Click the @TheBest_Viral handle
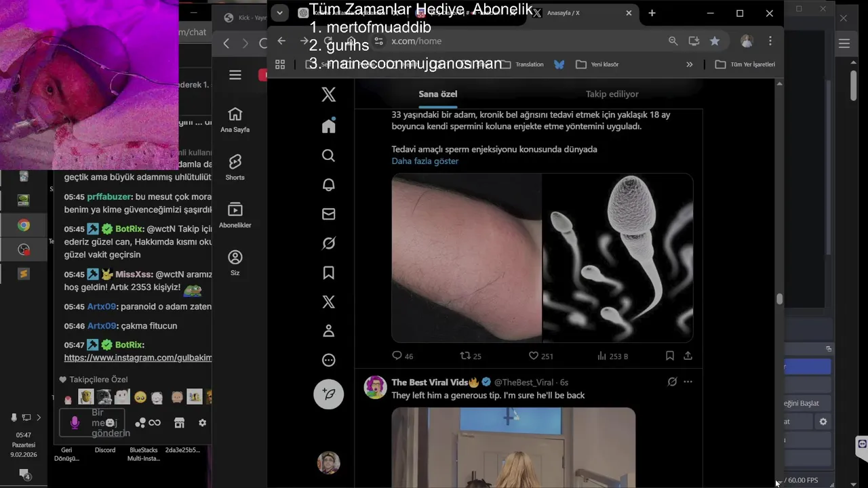Viewport: 868px width, 488px height. click(x=524, y=382)
